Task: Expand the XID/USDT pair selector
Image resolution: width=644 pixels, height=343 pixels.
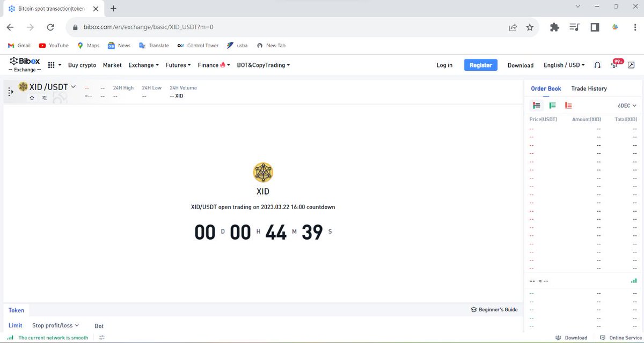Action: point(73,86)
